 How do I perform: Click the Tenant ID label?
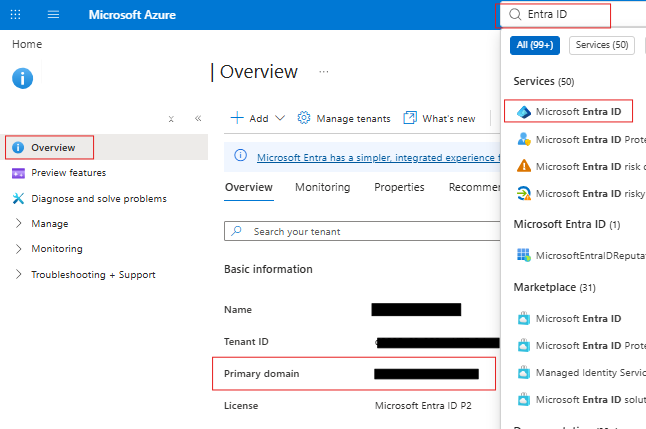[246, 342]
